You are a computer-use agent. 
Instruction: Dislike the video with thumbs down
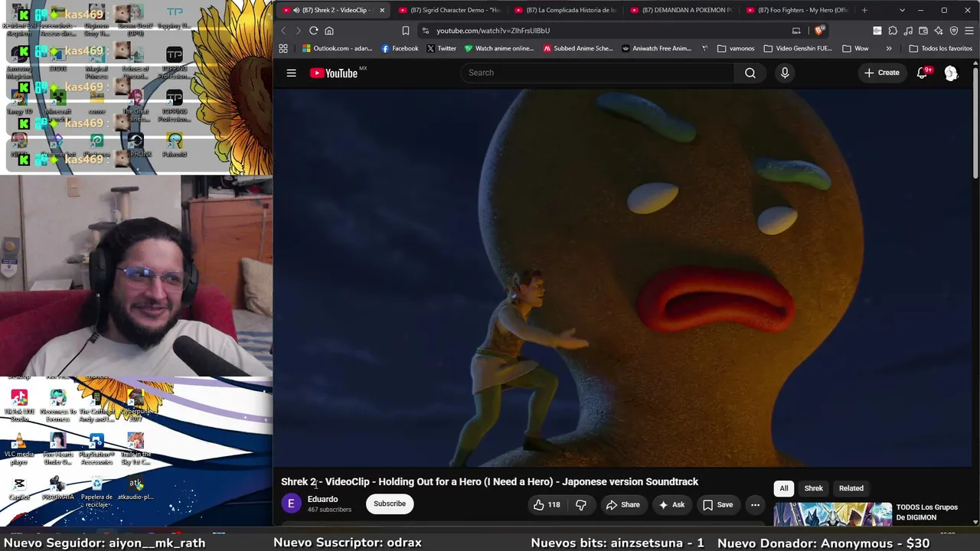(581, 504)
